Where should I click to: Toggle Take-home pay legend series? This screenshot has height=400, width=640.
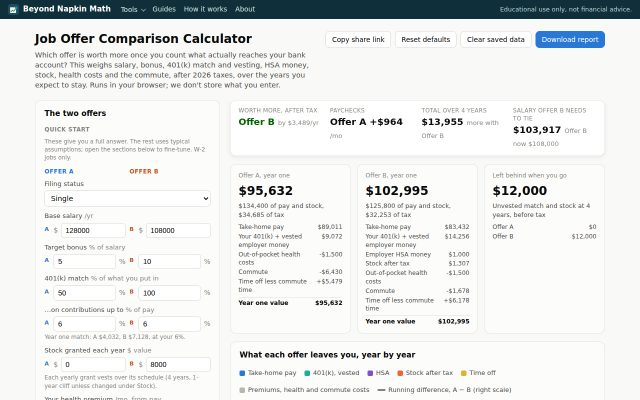(x=268, y=373)
